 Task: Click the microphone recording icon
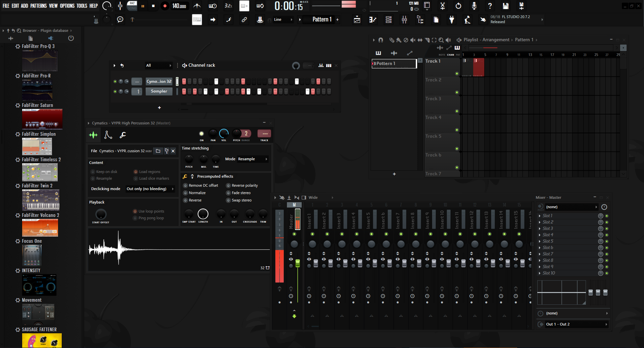pyautogui.click(x=474, y=6)
